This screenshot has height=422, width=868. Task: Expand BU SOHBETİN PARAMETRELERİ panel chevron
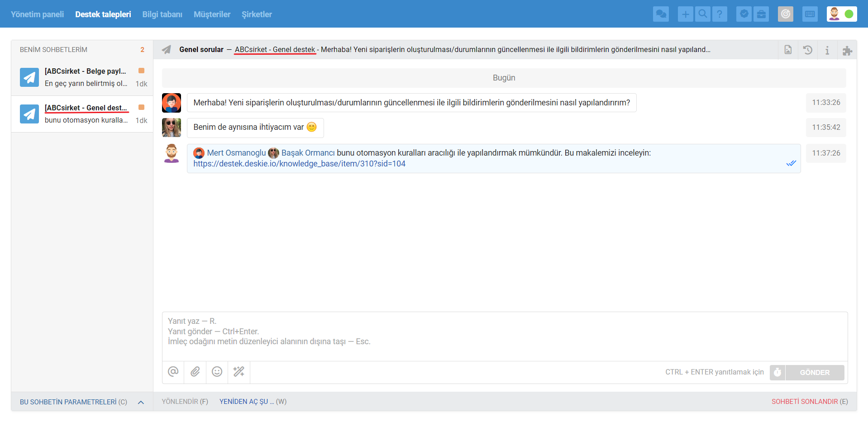[141, 402]
